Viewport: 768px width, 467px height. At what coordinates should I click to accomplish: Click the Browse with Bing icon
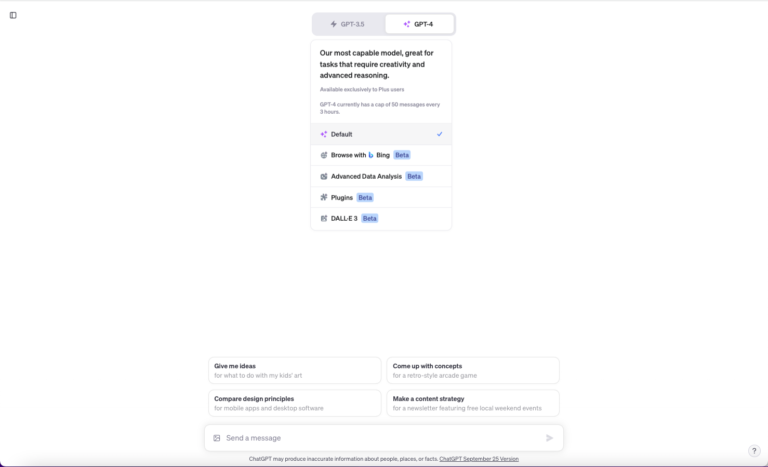click(324, 155)
